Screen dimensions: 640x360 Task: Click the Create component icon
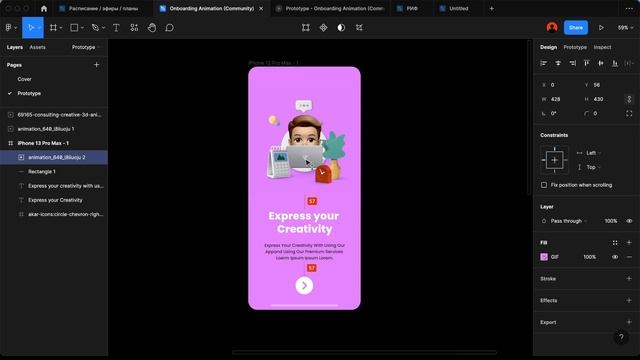[323, 28]
